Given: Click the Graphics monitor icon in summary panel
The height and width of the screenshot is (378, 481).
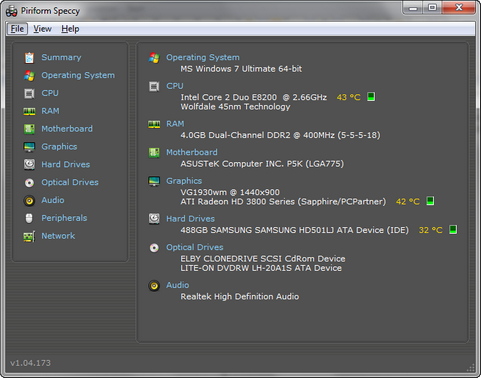Looking at the screenshot, I should [154, 181].
